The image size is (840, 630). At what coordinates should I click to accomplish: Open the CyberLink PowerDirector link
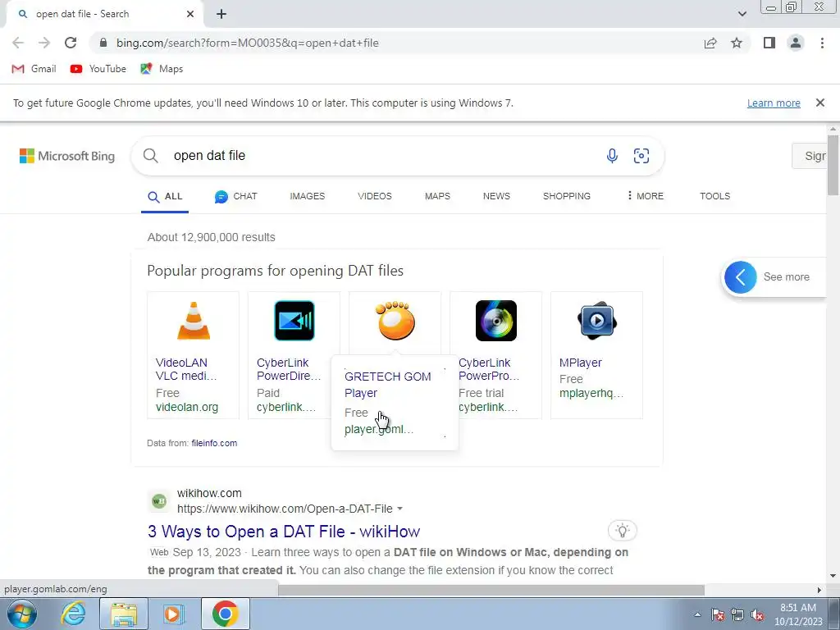288,369
